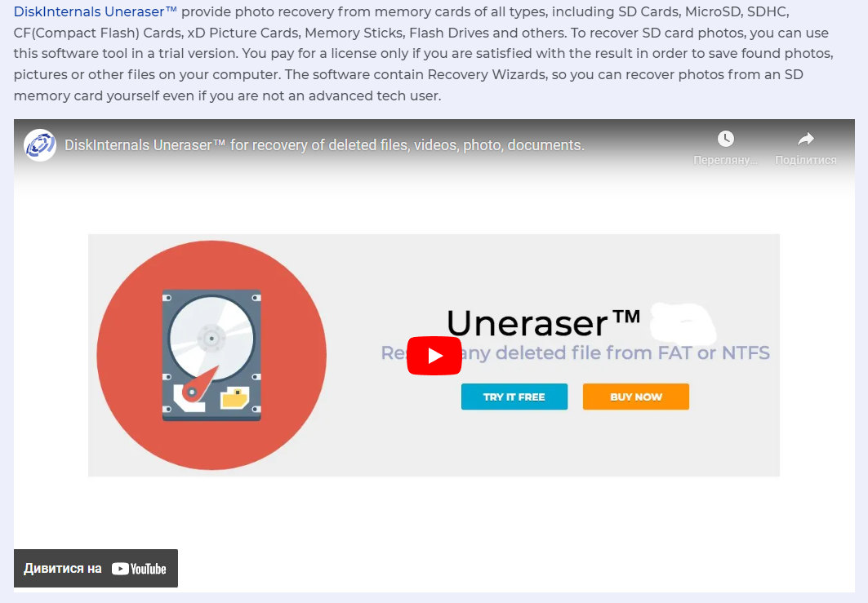The width and height of the screenshot is (868, 603).
Task: Click the BUY NOW button
Action: [x=636, y=397]
